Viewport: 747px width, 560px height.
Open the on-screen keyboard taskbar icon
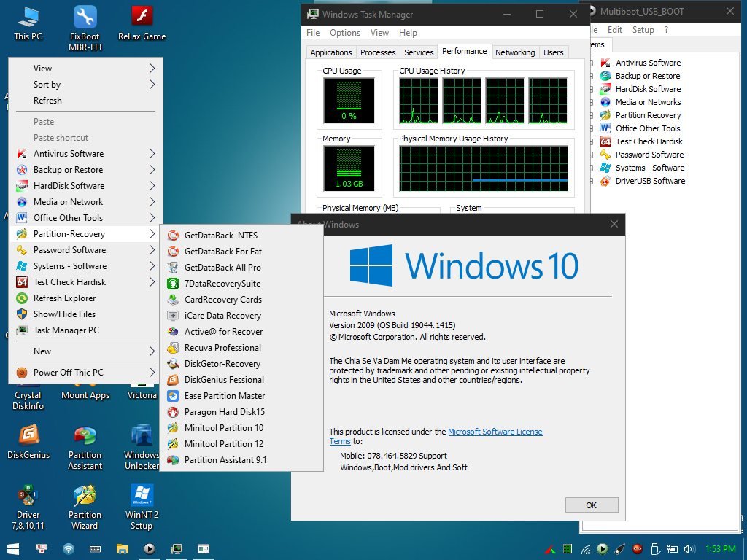coord(96,549)
